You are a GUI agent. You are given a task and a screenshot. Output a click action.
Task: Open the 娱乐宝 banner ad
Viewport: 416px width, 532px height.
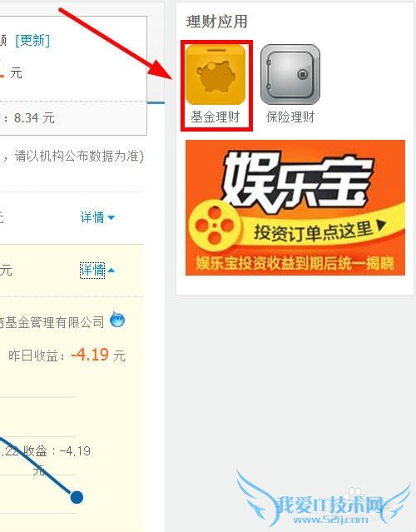coord(295,207)
